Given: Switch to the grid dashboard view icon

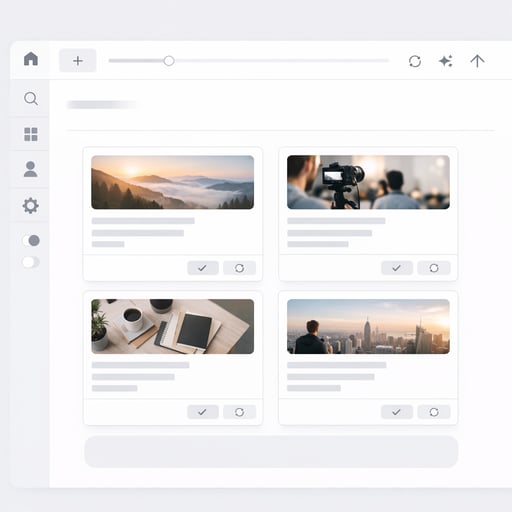Looking at the screenshot, I should pyautogui.click(x=31, y=134).
